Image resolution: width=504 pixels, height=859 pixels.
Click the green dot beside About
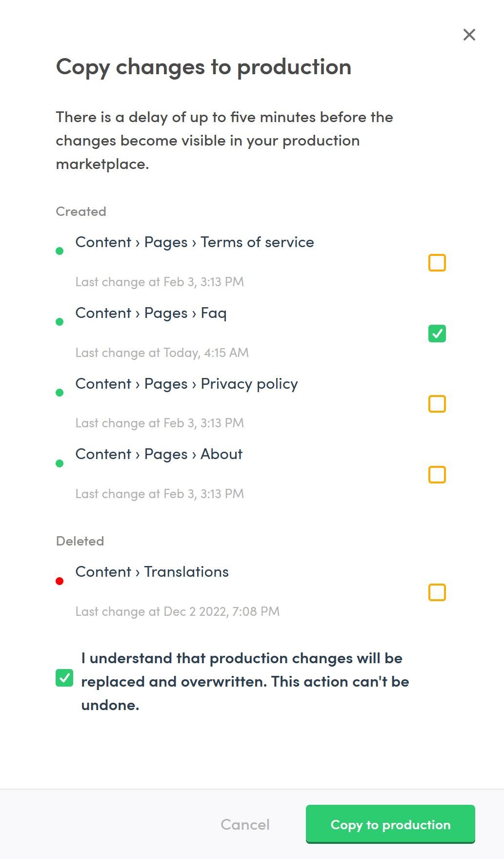click(x=60, y=463)
